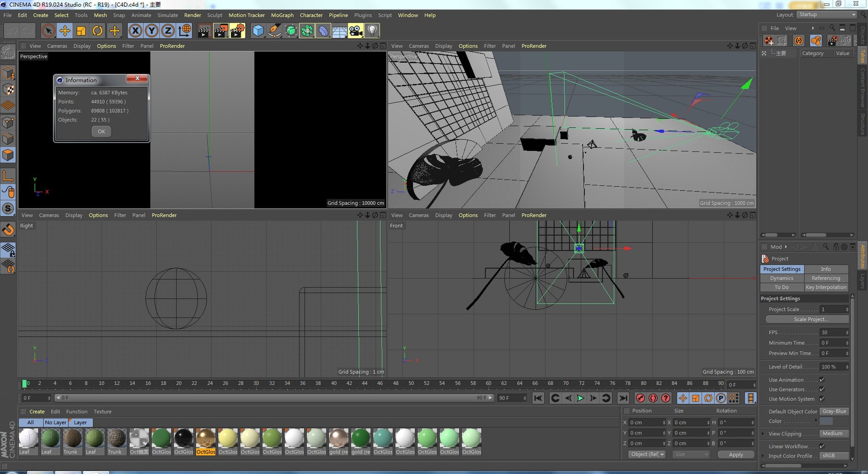This screenshot has width=868, height=474.
Task: Switch to the Key Interpolation tab
Action: click(826, 287)
